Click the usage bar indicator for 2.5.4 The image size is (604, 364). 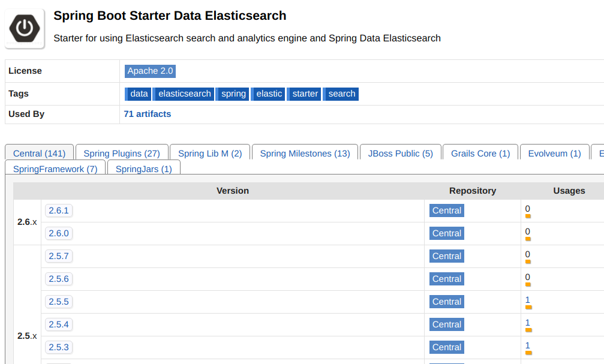pos(528,330)
